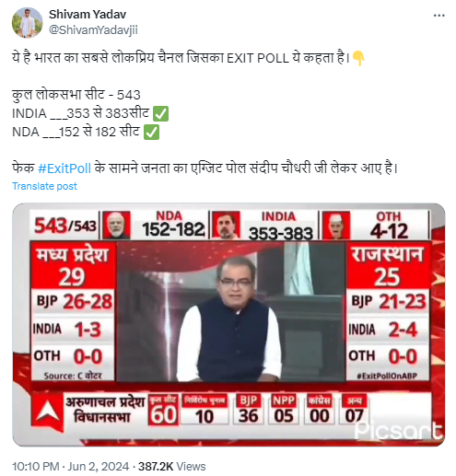Open the @ShivamYadavjii handle
Image resolution: width=456 pixels, height=476 pixels.
click(93, 29)
